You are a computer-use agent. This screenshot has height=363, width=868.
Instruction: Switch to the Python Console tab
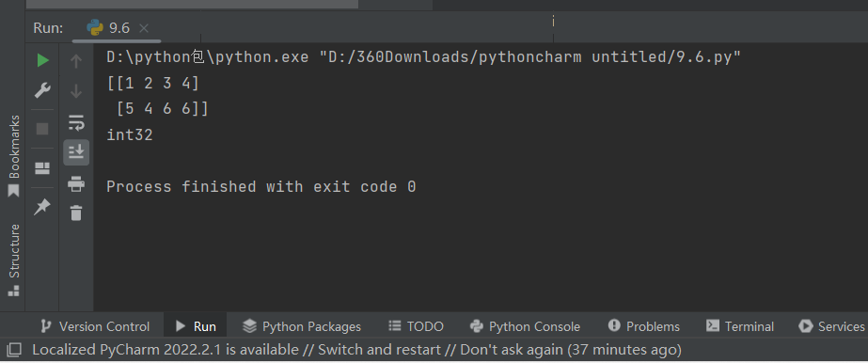525,326
